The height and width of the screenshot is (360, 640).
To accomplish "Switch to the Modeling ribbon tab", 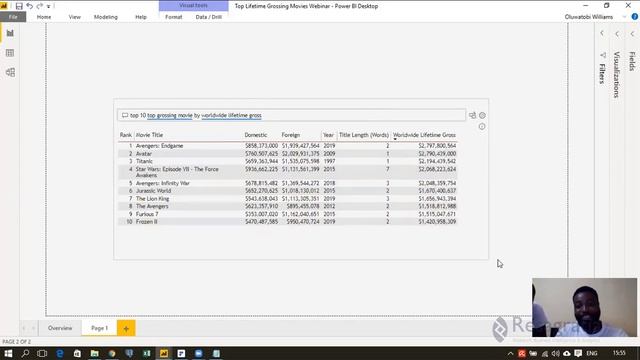I will [106, 17].
